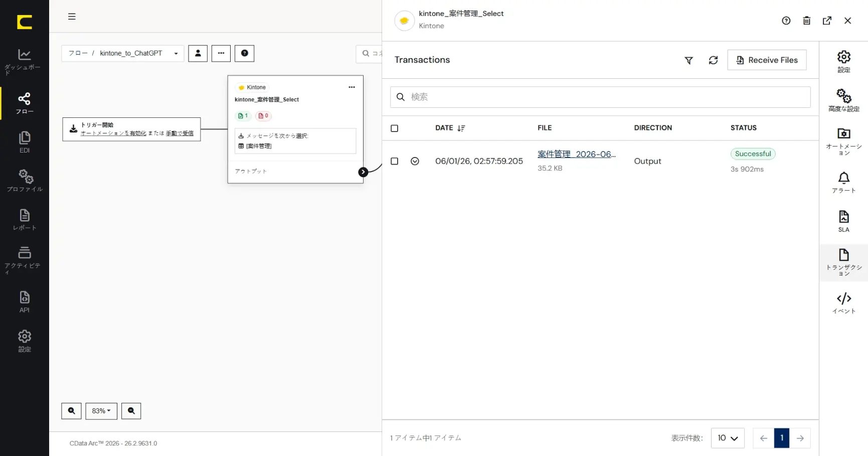868x456 pixels.
Task: Focus the canvas connector search box
Action: 370,53
